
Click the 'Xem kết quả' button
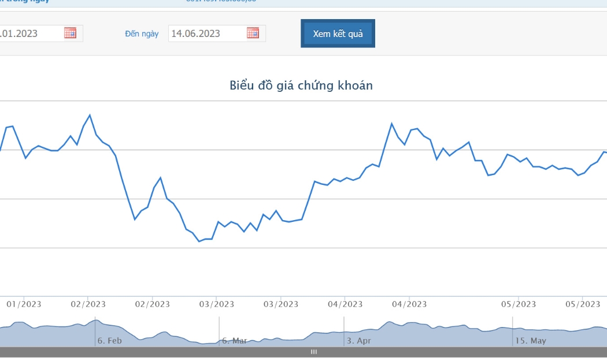click(338, 34)
